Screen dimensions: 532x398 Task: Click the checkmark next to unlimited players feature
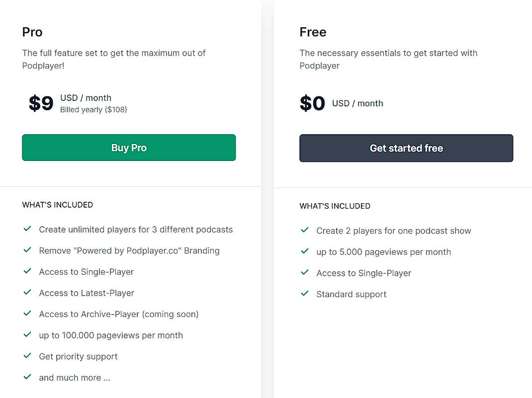point(27,229)
